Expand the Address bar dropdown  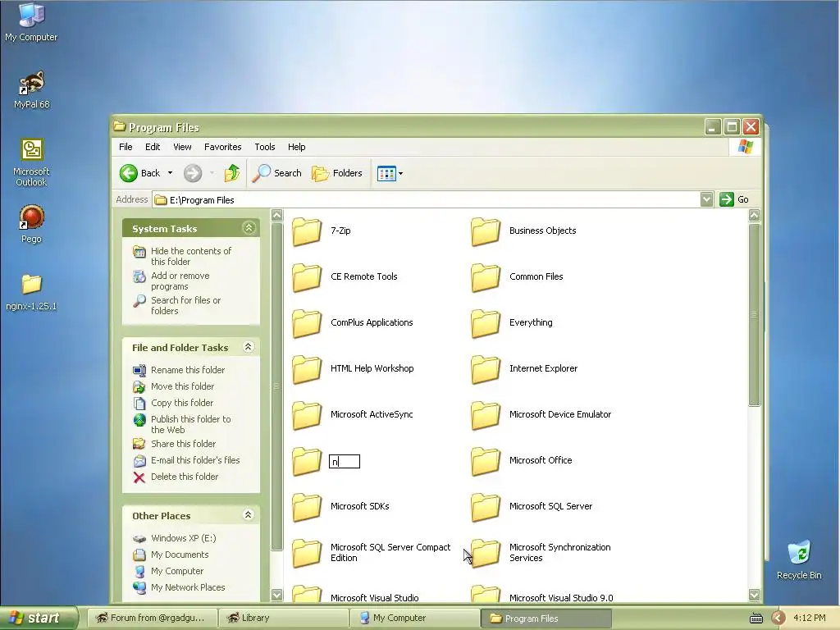(706, 199)
